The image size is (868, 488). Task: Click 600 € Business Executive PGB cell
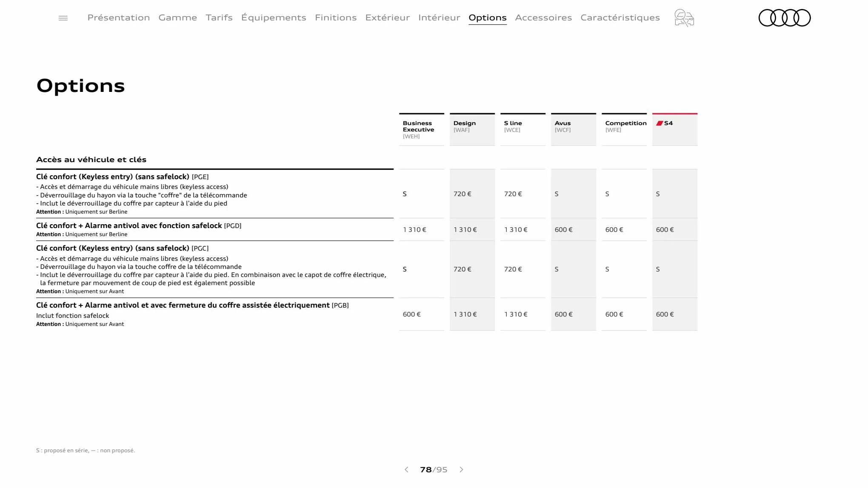[412, 314]
